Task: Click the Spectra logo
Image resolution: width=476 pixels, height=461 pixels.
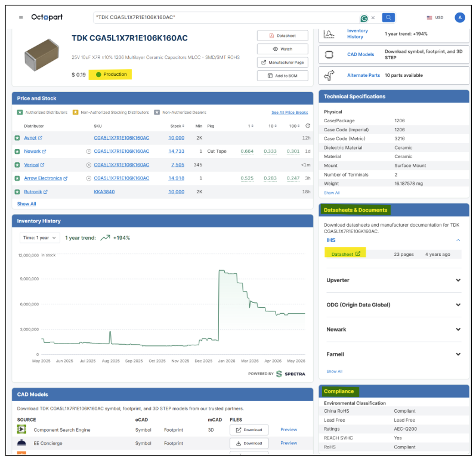Action: (x=290, y=374)
